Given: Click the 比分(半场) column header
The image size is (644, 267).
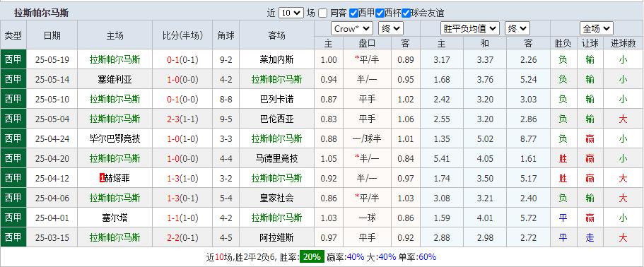Looking at the screenshot, I should (x=182, y=35).
